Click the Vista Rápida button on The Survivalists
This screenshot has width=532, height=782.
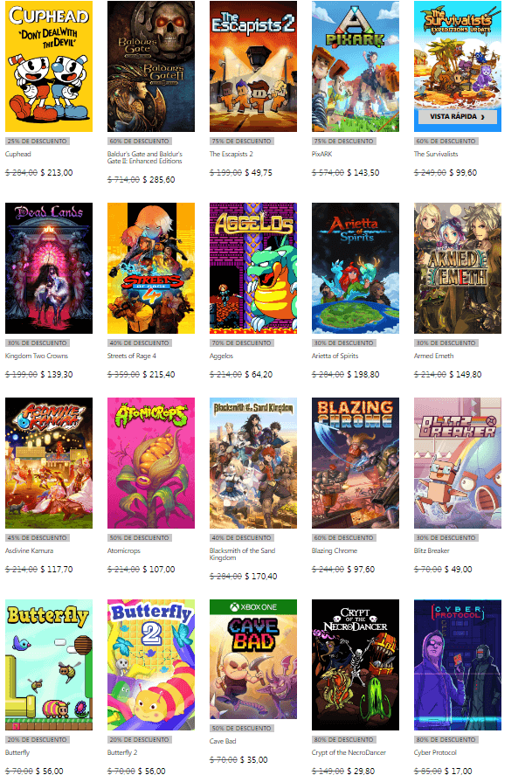(457, 117)
